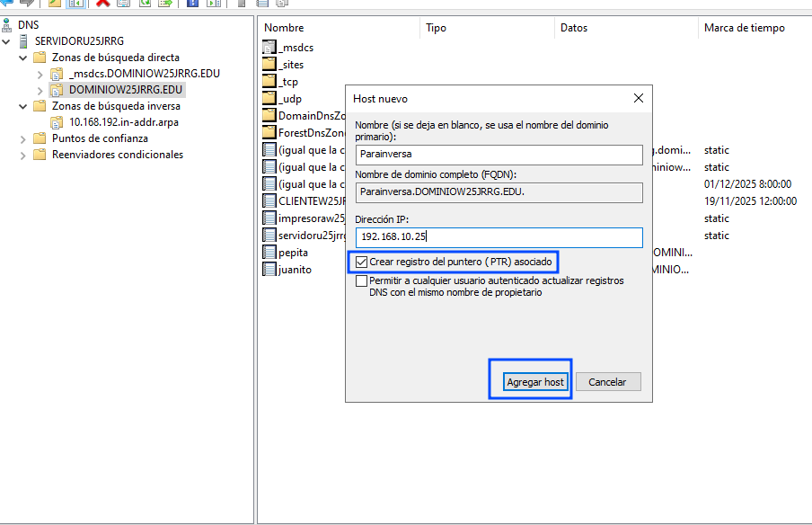Screen dimensions: 812x525
Task: Sort list by Nombre column header
Action: coord(340,28)
